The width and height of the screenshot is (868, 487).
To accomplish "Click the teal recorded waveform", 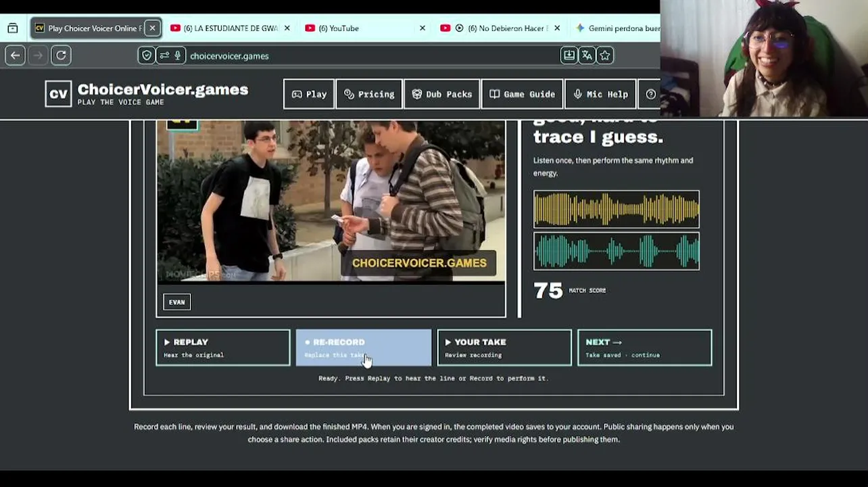I will pos(617,251).
